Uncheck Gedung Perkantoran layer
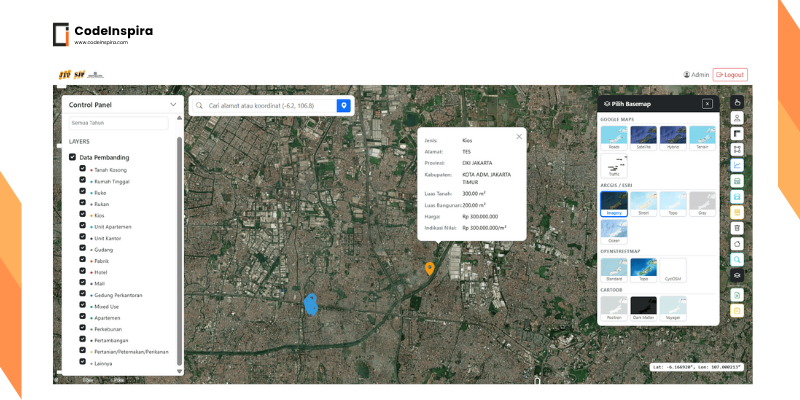Viewport: 800px width, 400px height. tap(83, 293)
